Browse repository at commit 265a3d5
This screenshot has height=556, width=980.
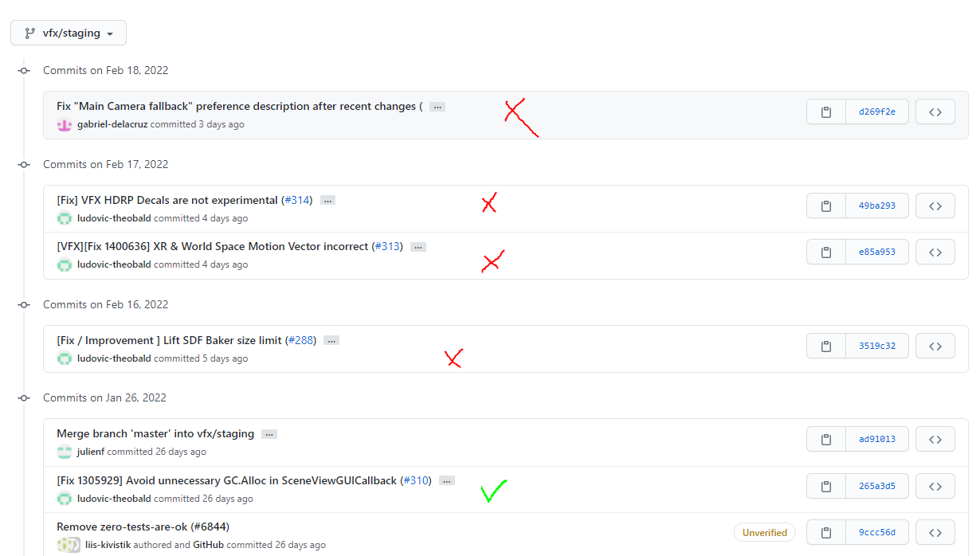[x=935, y=486]
